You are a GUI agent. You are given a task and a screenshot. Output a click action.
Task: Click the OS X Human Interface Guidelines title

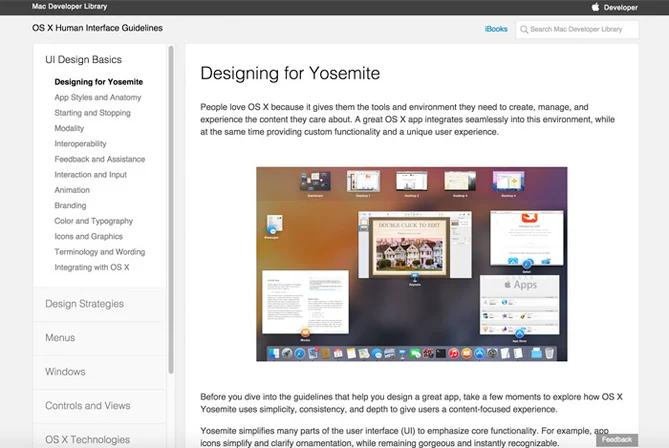tap(97, 28)
